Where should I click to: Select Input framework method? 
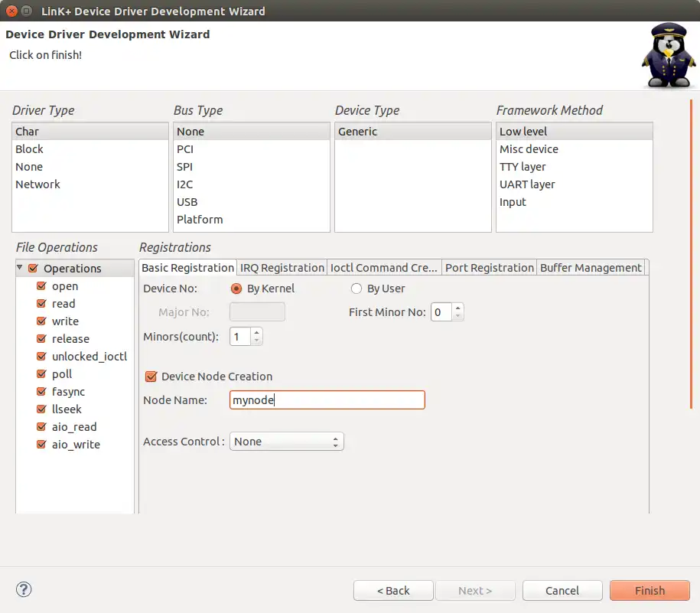(x=574, y=202)
